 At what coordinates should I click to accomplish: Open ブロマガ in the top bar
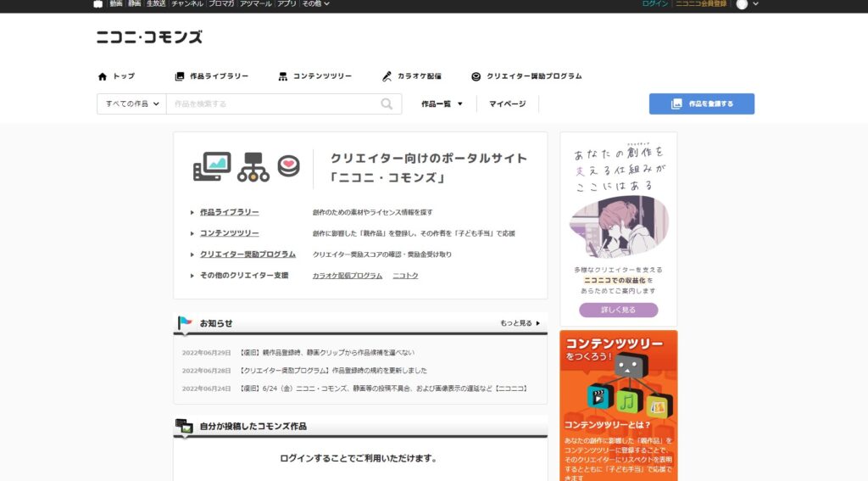coord(221,3)
